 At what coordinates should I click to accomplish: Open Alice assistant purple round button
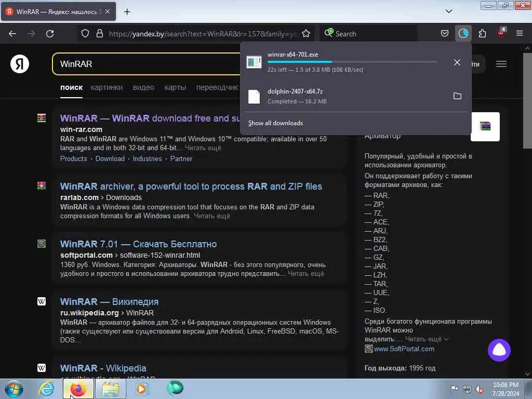pos(499,350)
